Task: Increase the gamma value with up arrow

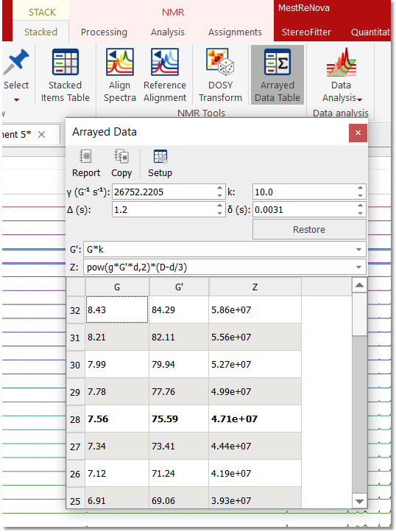Action: point(219,188)
